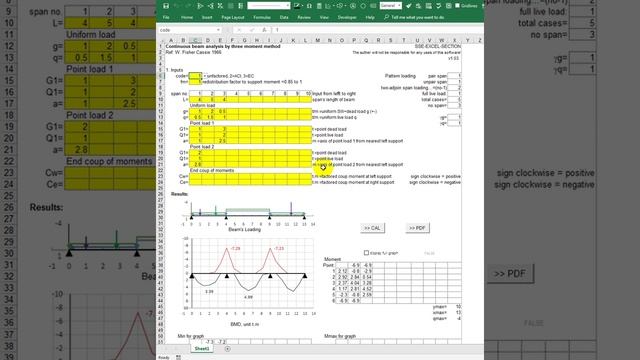640x360 pixels.
Task: Click the macro record icon in status bar
Action: [178, 358]
